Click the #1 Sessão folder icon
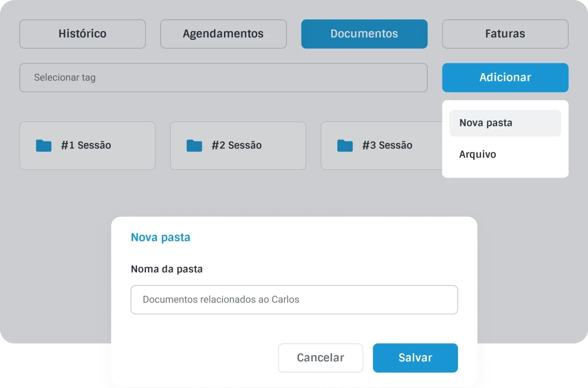The height and width of the screenshot is (388, 588). 44,145
